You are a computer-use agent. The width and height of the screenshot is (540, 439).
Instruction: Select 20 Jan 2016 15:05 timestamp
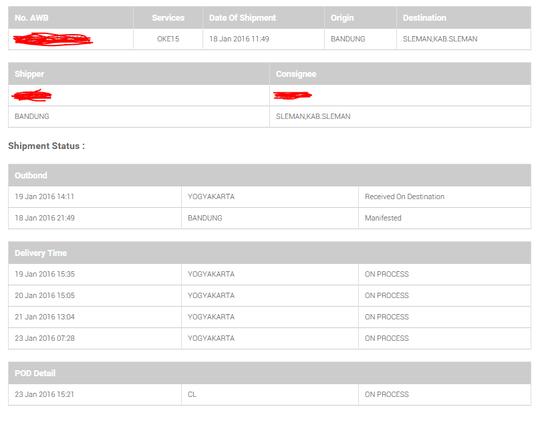click(x=44, y=295)
